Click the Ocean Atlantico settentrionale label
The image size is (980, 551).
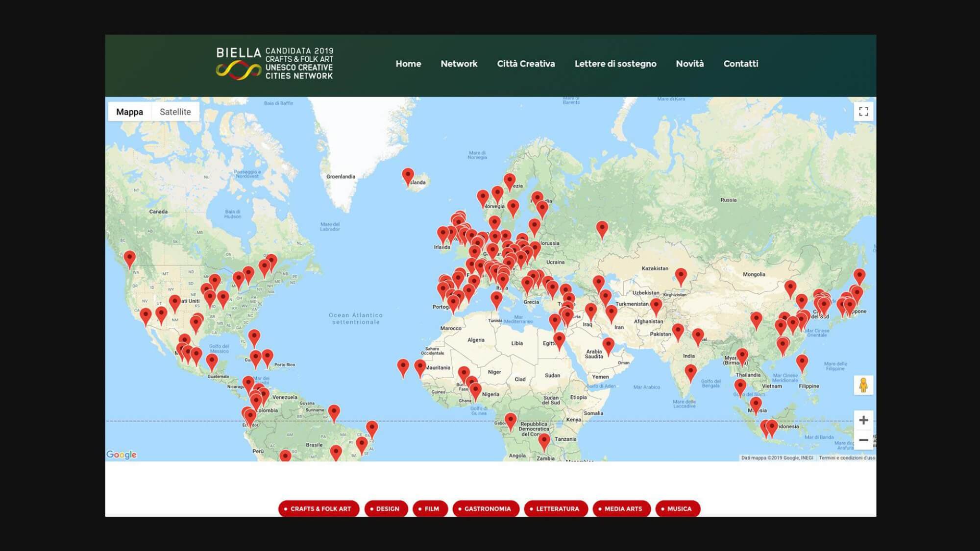click(356, 318)
